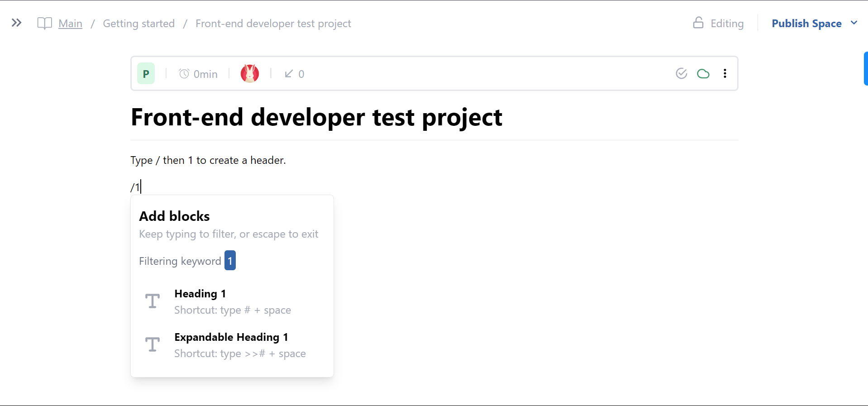
Task: Click the backlinks count 0
Action: tap(301, 74)
